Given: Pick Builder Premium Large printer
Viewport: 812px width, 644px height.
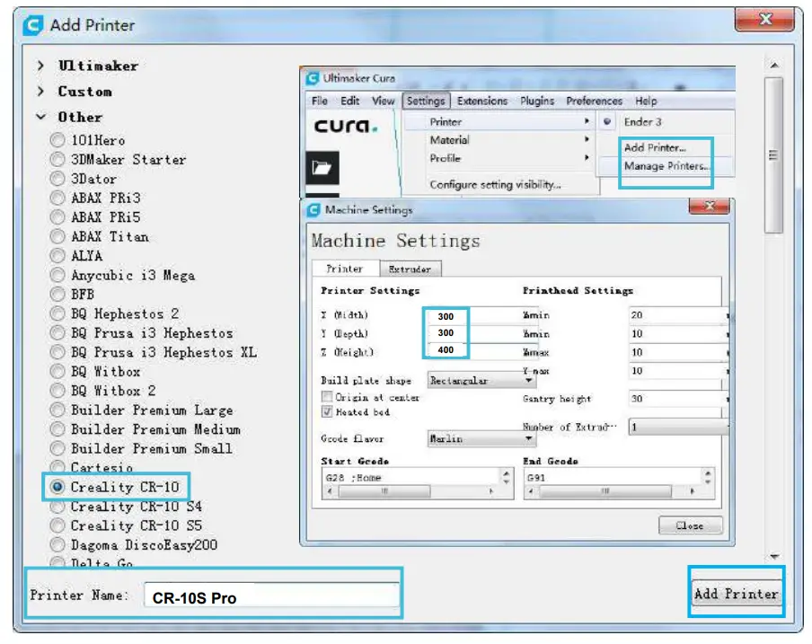Looking at the screenshot, I should coord(57,410).
